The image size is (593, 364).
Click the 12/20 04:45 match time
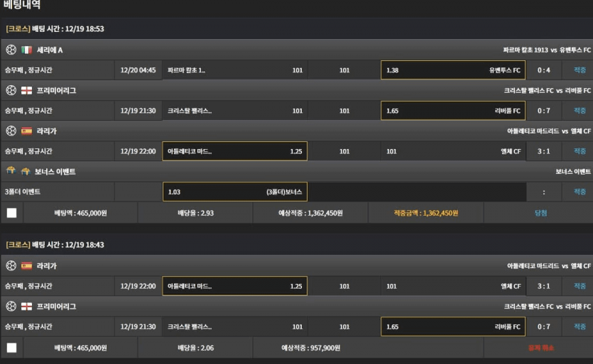(x=138, y=70)
